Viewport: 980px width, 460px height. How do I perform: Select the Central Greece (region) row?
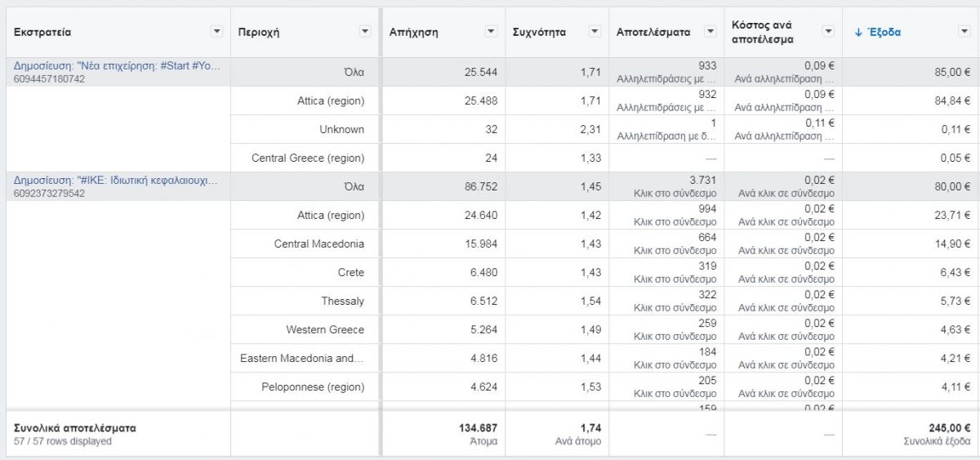(308, 158)
